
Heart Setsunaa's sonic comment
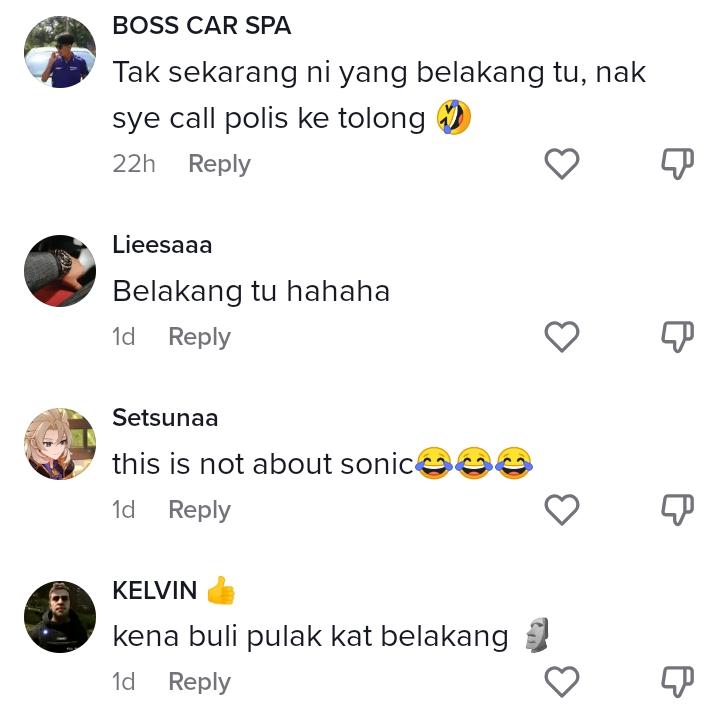click(562, 510)
